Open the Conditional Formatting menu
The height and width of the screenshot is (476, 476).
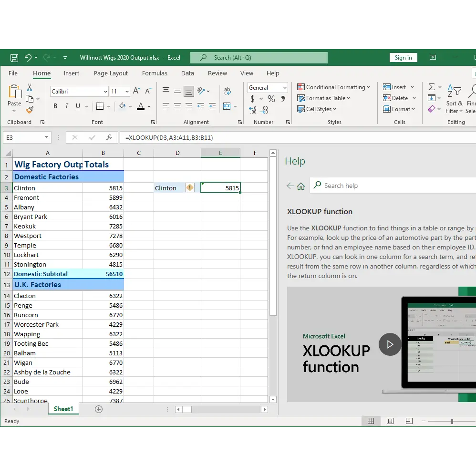(333, 87)
